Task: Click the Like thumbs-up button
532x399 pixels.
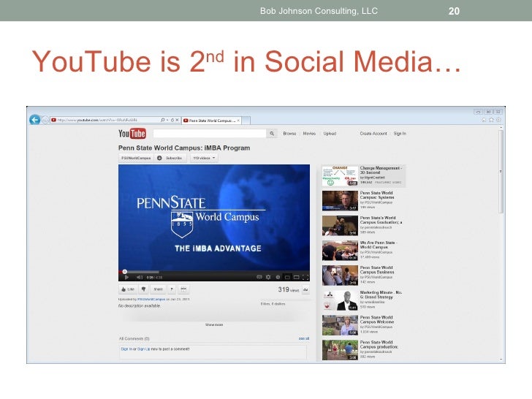Action: coord(128,289)
